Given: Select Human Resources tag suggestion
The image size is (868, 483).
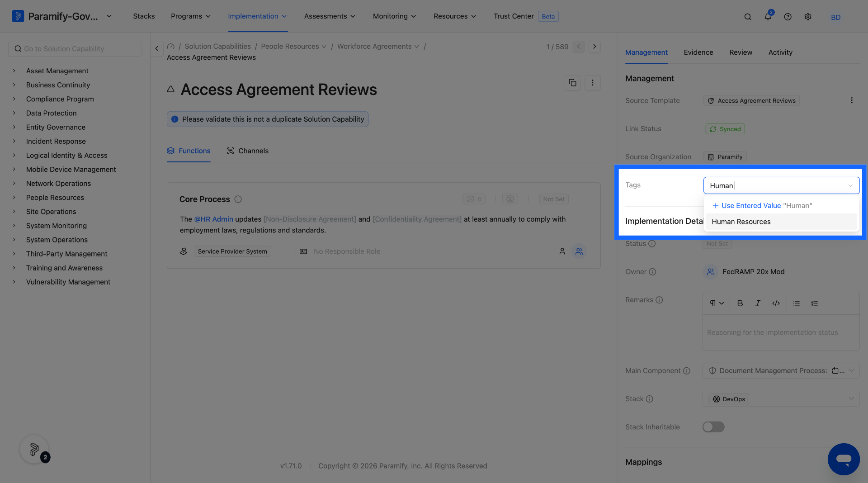Looking at the screenshot, I should tap(781, 222).
